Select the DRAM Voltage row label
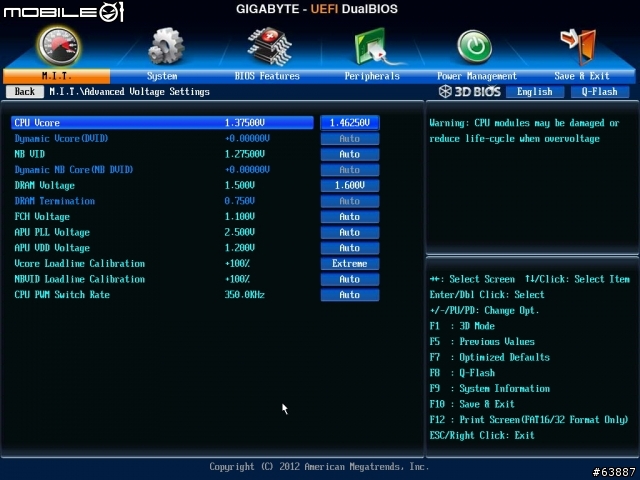This screenshot has width=640, height=480. [x=44, y=185]
